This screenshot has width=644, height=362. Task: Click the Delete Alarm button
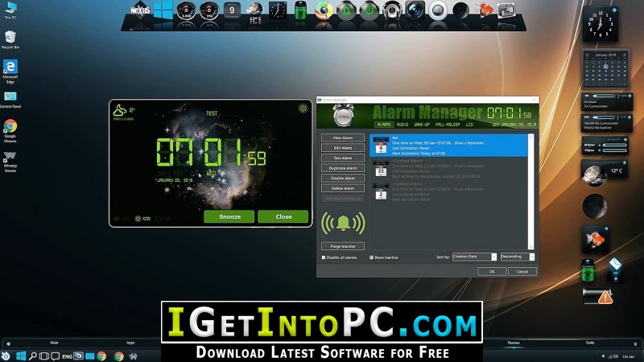tap(343, 188)
